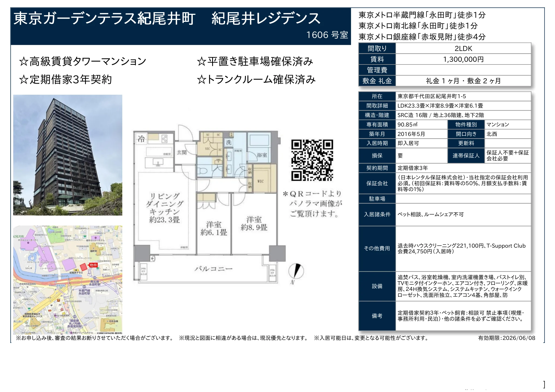Screen dimensions: 555x392
Task: Click the 賃料 header cell
Action: pos(377,59)
